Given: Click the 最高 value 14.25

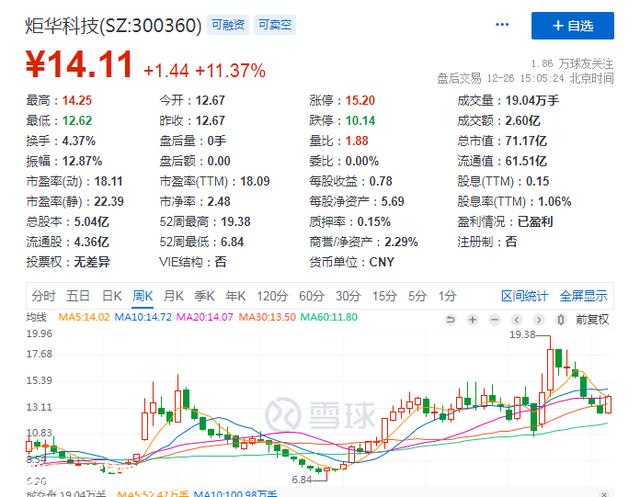Looking at the screenshot, I should pos(77,100).
